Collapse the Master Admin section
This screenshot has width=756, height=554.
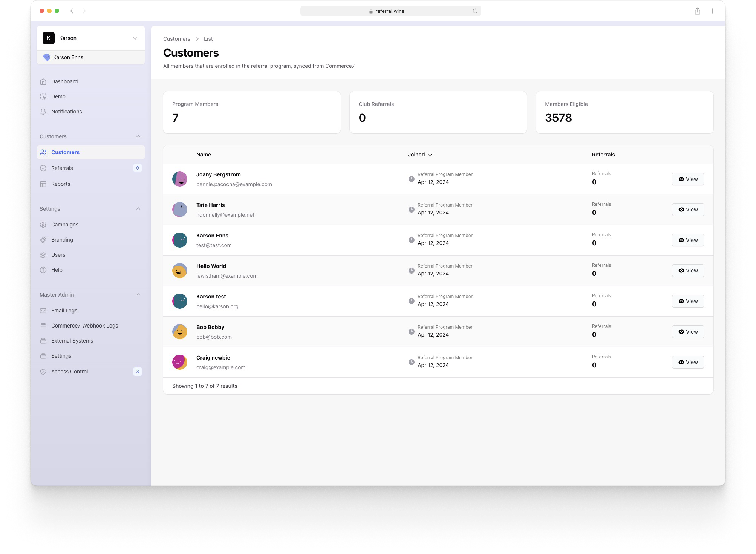point(138,295)
